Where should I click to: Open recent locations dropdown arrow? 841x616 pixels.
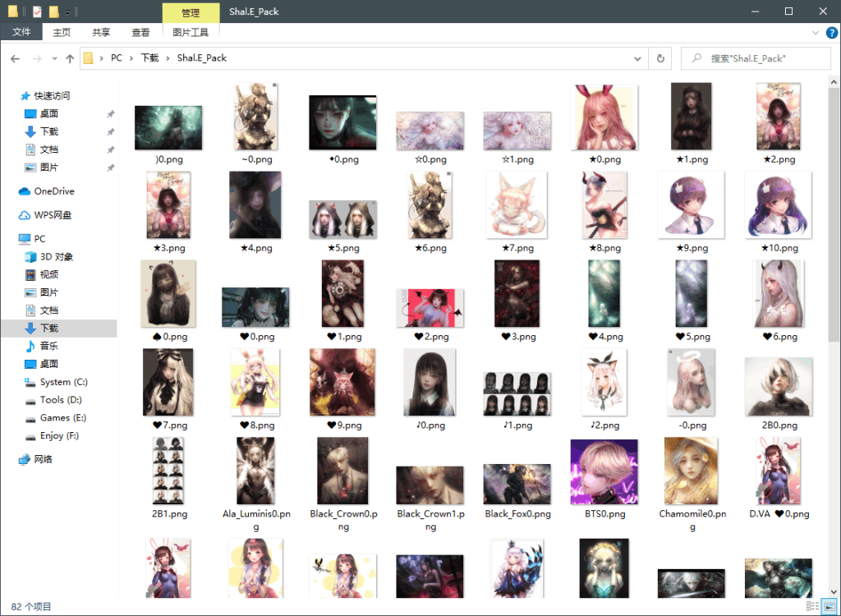point(54,58)
